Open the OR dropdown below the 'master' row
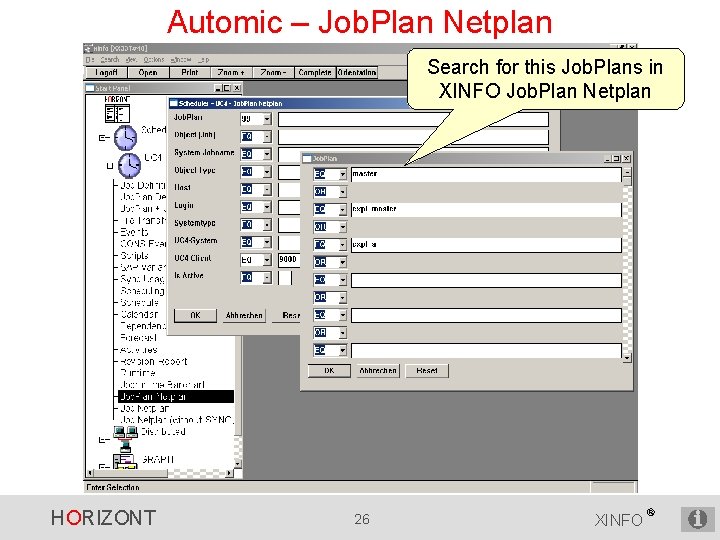Image resolution: width=720 pixels, height=540 pixels. [343, 192]
